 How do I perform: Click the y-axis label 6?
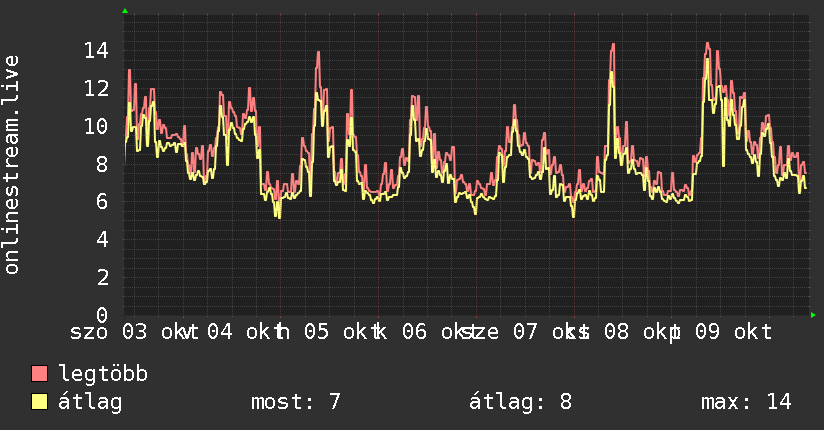pyautogui.click(x=102, y=202)
